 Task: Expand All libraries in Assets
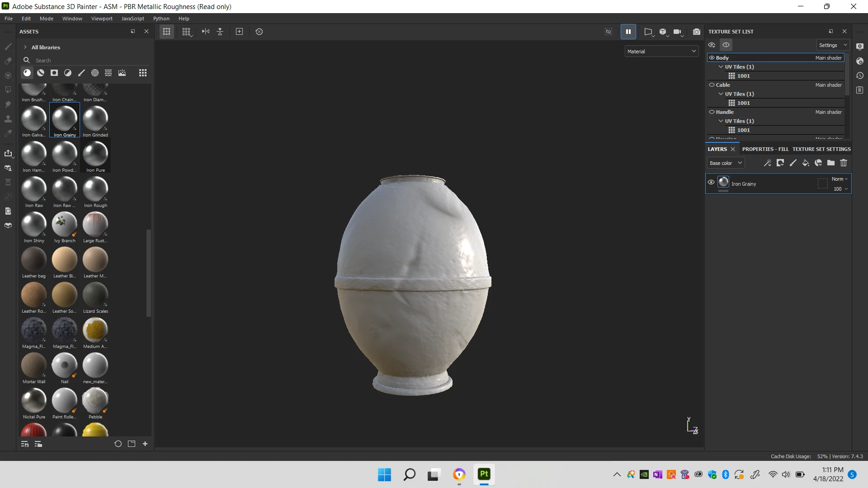[x=25, y=47]
